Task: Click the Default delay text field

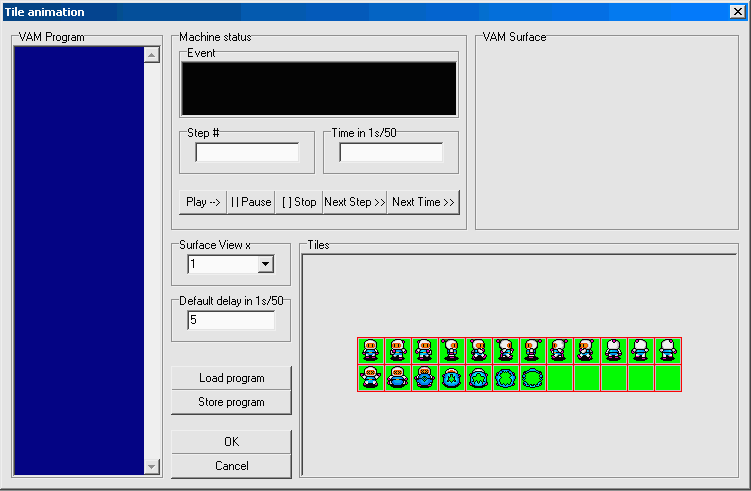Action: (231, 320)
